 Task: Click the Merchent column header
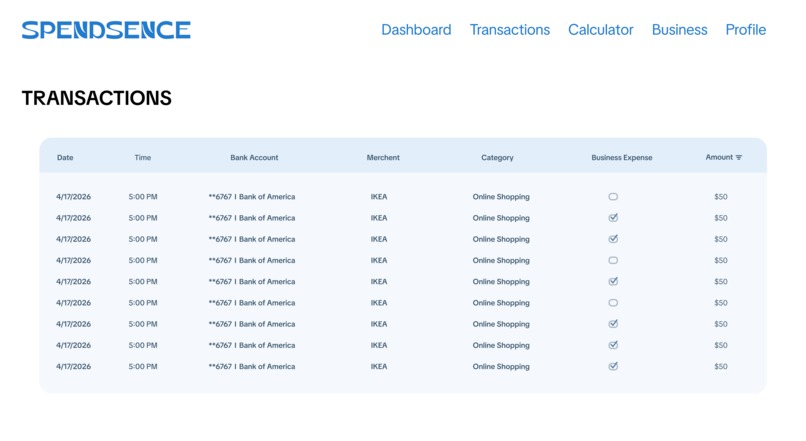click(383, 158)
